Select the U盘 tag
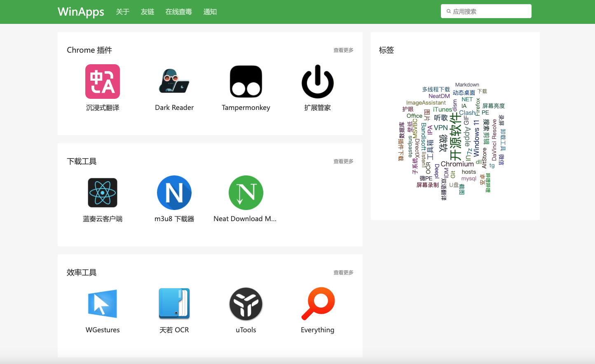Image resolution: width=595 pixels, height=364 pixels. 454,185
